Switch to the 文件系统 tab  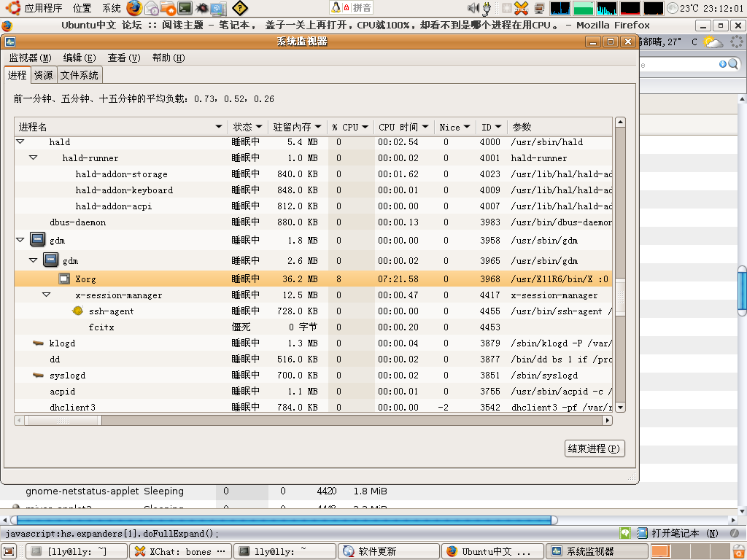coord(79,75)
